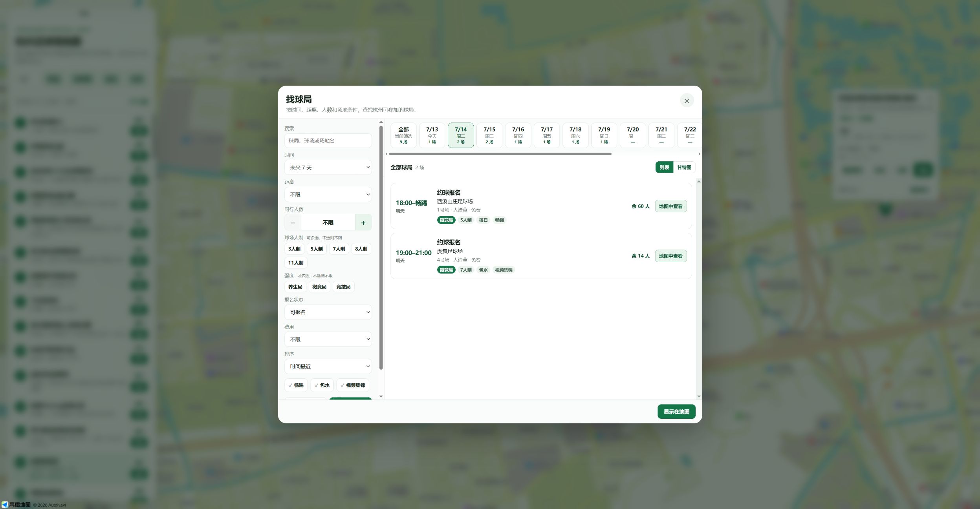The width and height of the screenshot is (980, 509).
Task: Select the 全部 当前筛选 date tab
Action: click(x=403, y=135)
